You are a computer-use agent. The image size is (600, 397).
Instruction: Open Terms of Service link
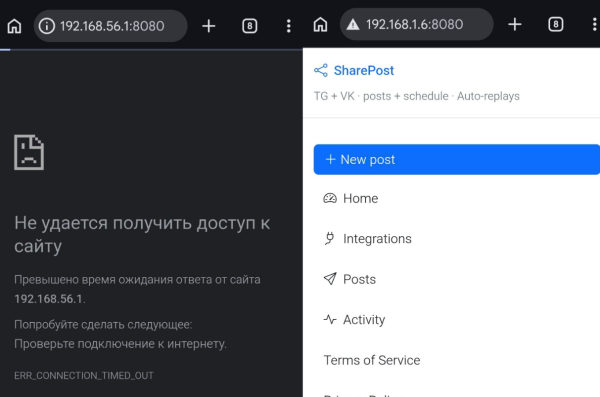point(372,360)
